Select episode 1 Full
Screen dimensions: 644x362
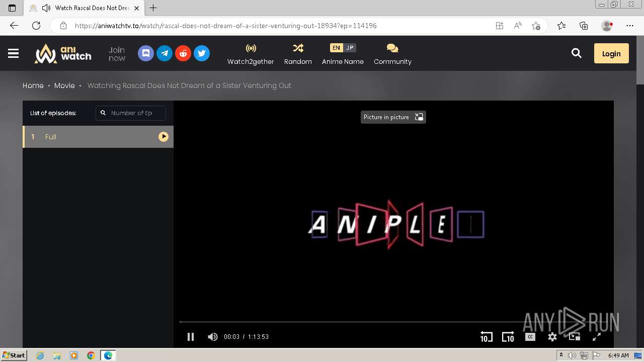(x=98, y=137)
